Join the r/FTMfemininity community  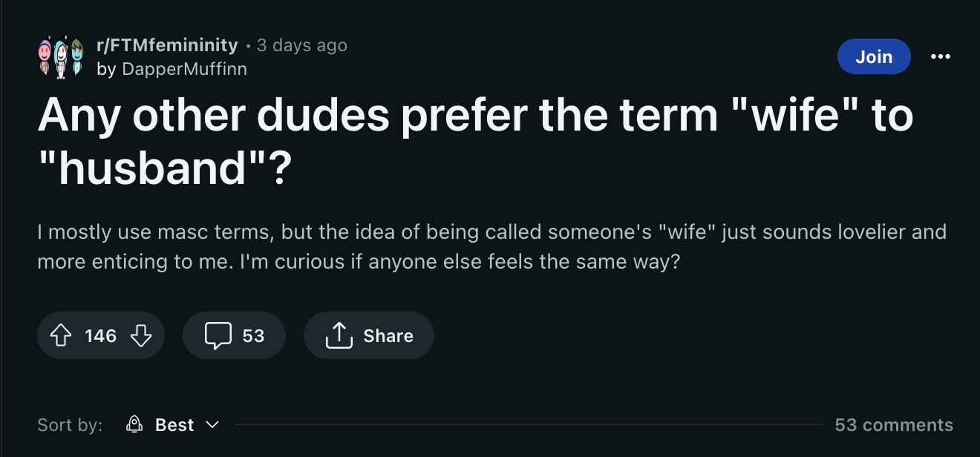(873, 56)
